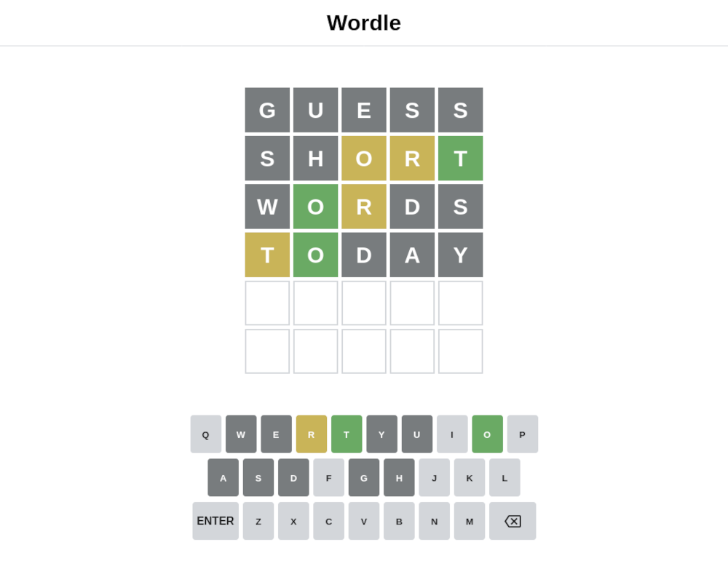
Task: Select the letter C key
Action: [329, 521]
